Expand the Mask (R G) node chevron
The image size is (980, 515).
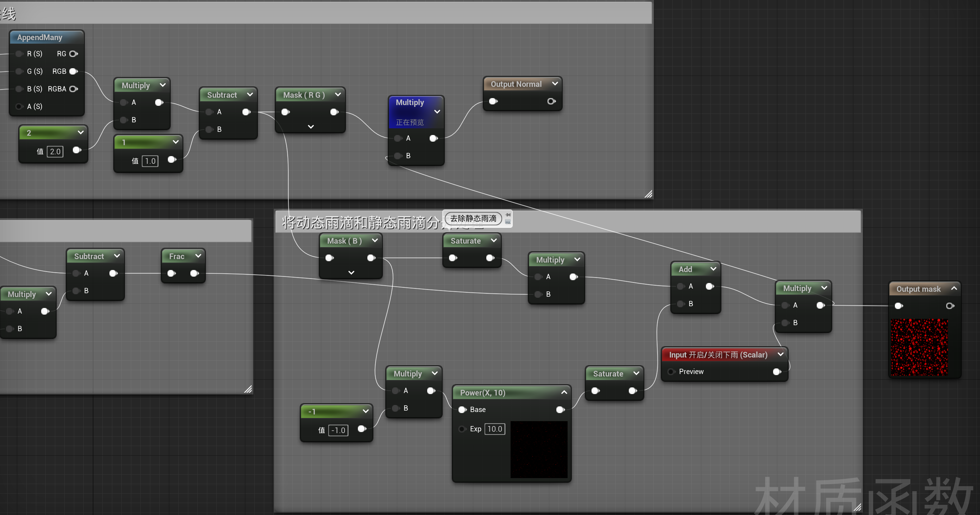(x=311, y=127)
